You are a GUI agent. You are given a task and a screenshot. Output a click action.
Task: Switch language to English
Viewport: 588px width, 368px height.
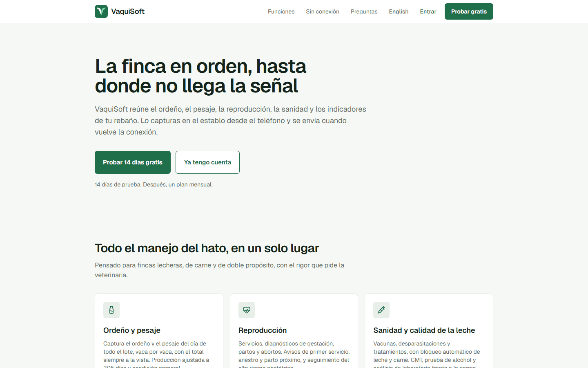coord(399,11)
